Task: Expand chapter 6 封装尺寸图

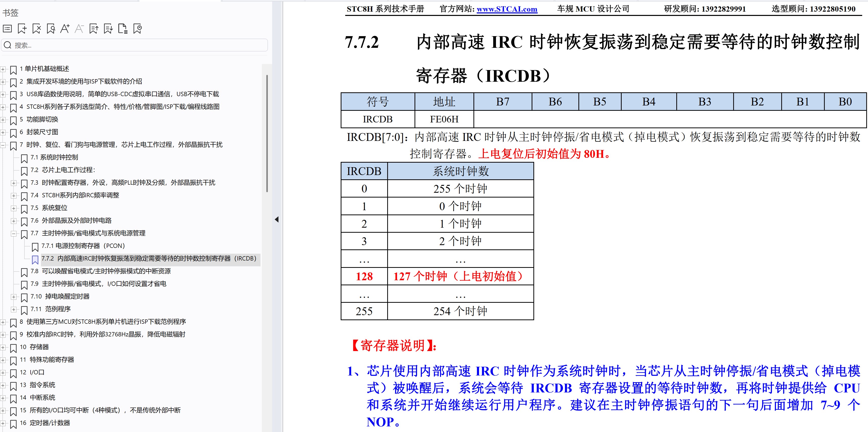Action: click(3, 133)
